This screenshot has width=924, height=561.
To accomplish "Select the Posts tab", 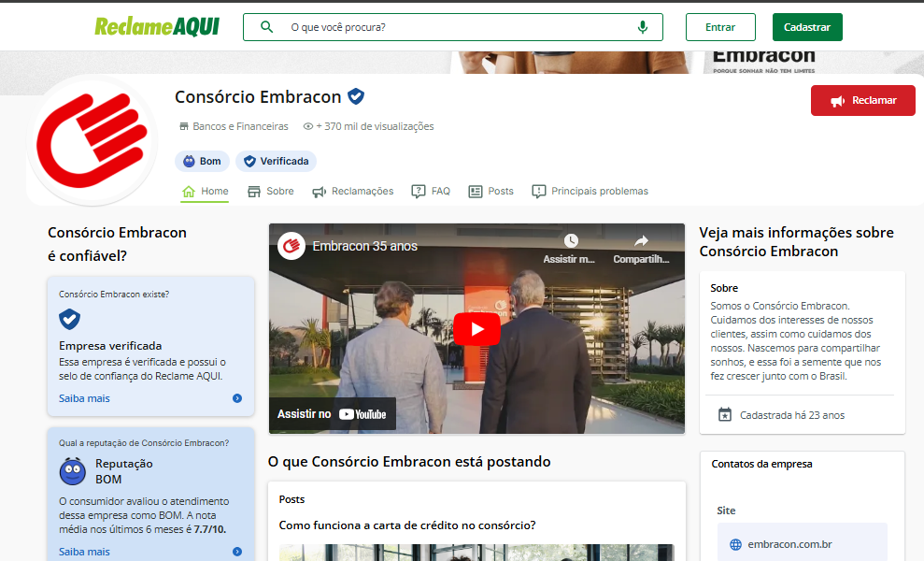I will coord(490,191).
